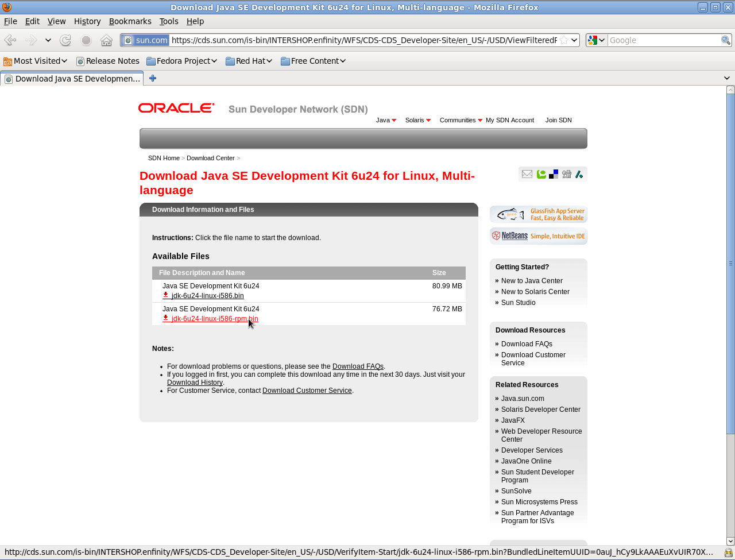Expand the Communities navigation menu
Image resolution: width=735 pixels, height=560 pixels.
click(461, 120)
